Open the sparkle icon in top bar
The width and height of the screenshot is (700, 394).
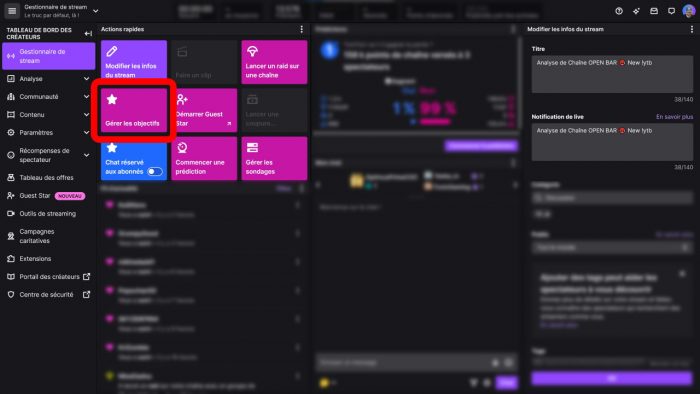click(636, 11)
